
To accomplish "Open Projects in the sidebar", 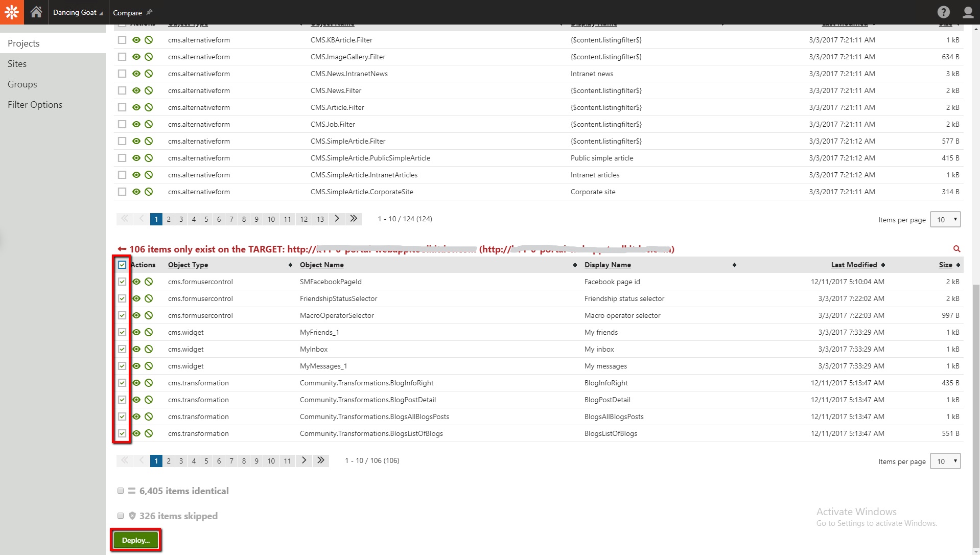I will pyautogui.click(x=53, y=43).
